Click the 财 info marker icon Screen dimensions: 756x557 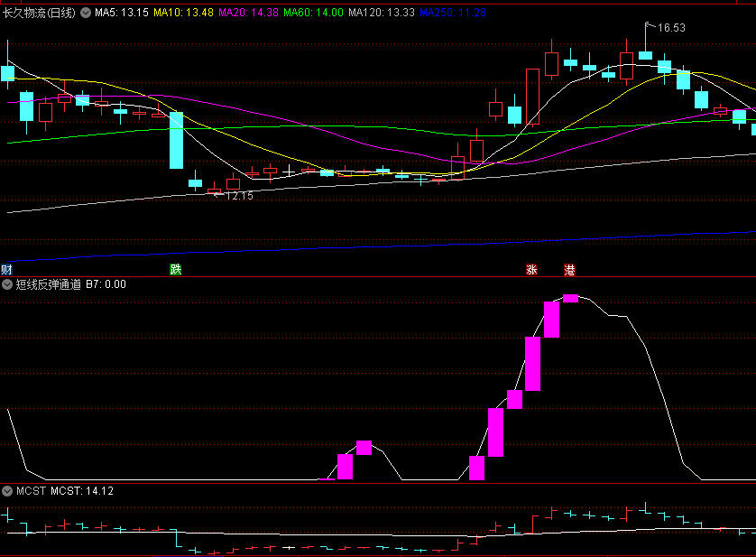click(6, 269)
